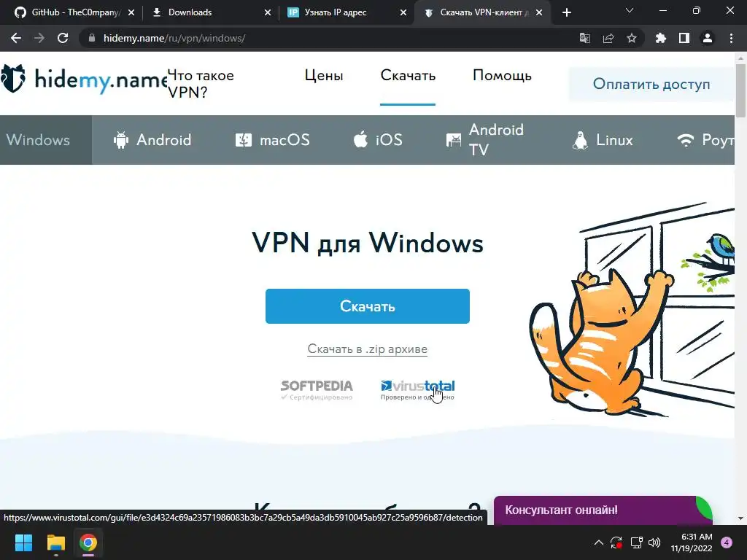
Task: Select the macOS platform tab
Action: pos(273,140)
